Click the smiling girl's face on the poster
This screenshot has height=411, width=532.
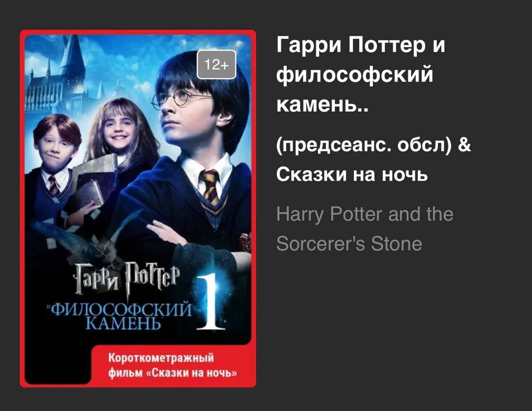pyautogui.click(x=117, y=129)
